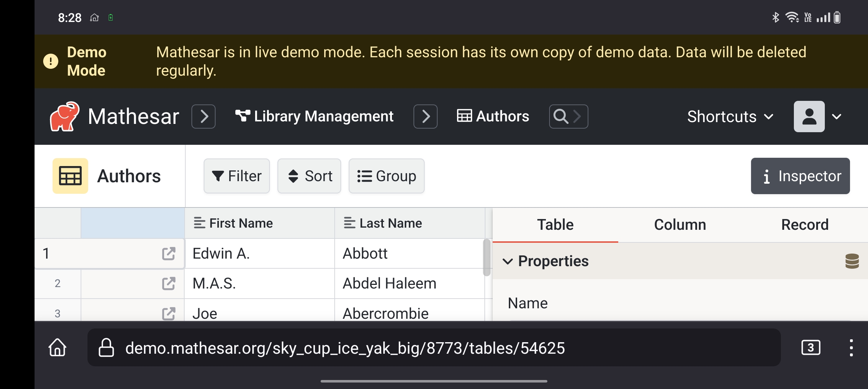Expand breadcrumb chevron after Library Management
This screenshot has height=389, width=868.
point(425,116)
